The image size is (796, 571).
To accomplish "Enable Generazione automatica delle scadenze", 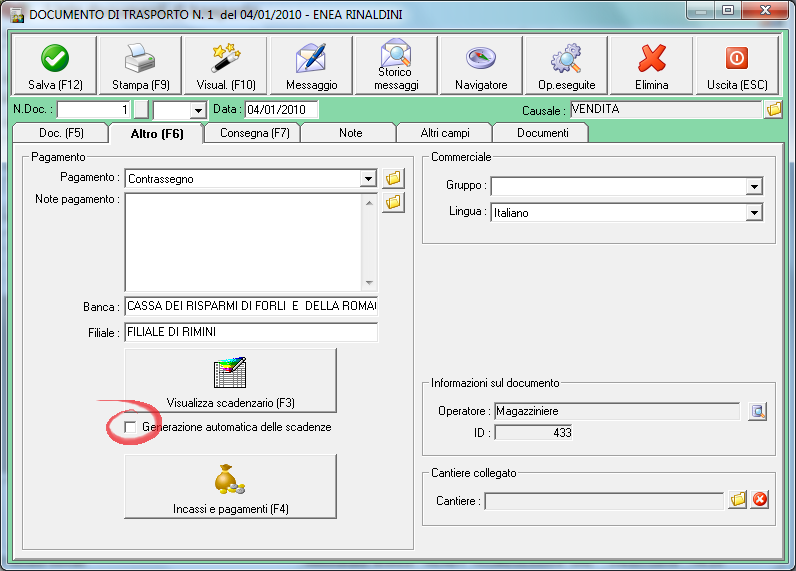I will (x=130, y=427).
